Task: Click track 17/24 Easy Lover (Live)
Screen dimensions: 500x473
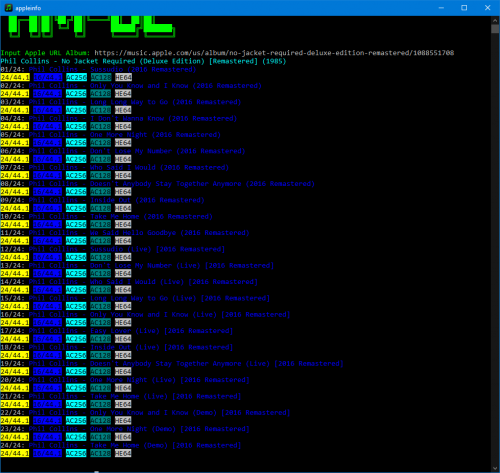Action: pos(117,331)
